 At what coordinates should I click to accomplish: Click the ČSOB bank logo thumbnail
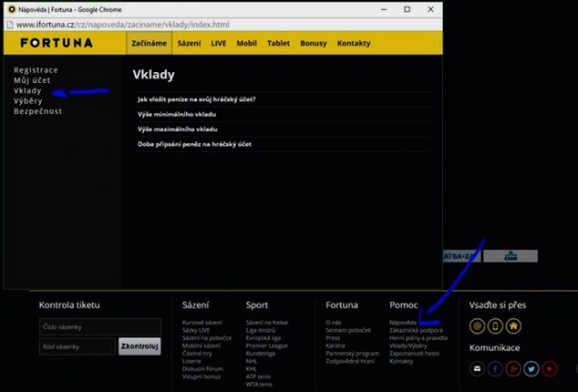click(511, 256)
